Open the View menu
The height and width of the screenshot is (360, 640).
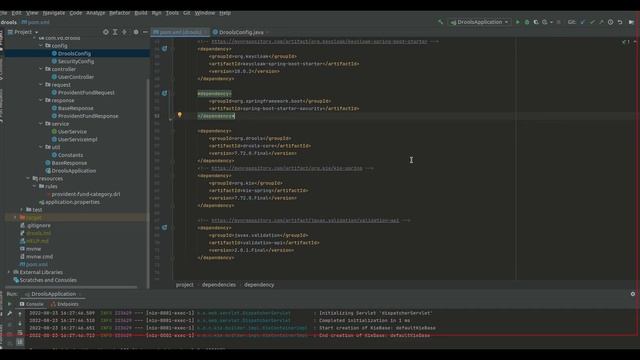(32, 13)
